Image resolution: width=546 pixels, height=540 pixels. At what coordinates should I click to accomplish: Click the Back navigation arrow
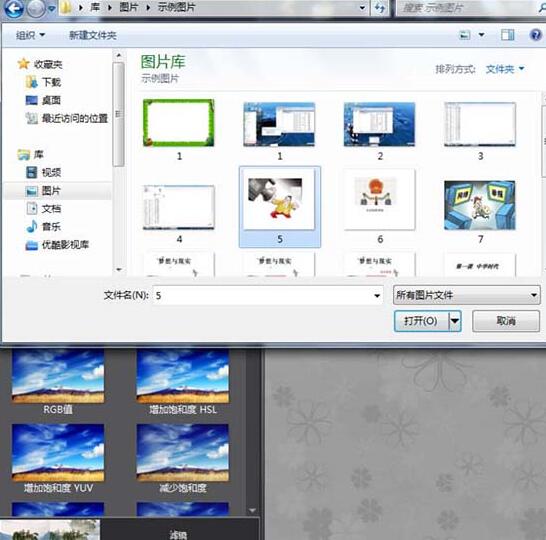(14, 8)
